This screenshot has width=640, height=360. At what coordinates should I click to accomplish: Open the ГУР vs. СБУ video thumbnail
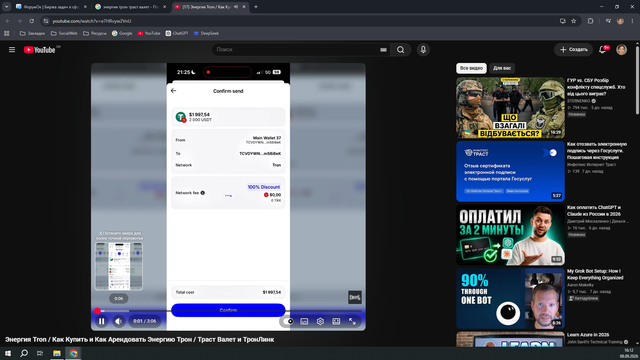point(510,108)
